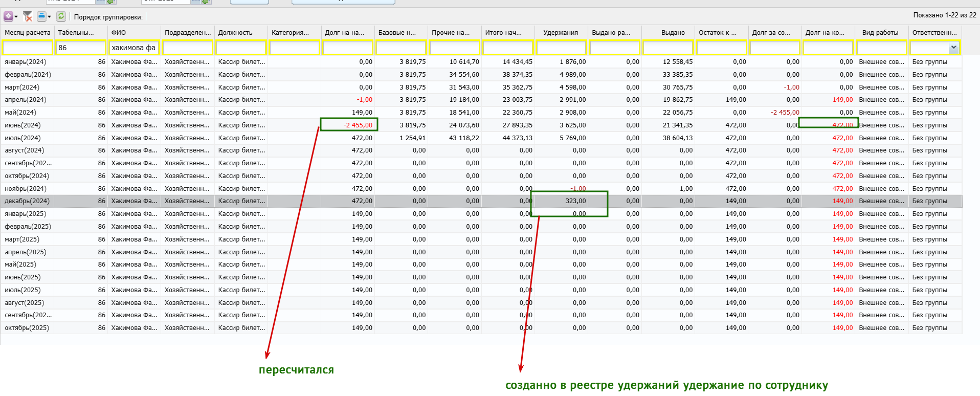Refresh the table with the green arrows icon
Image resolution: width=980 pixels, height=396 pixels.
pyautogui.click(x=61, y=16)
